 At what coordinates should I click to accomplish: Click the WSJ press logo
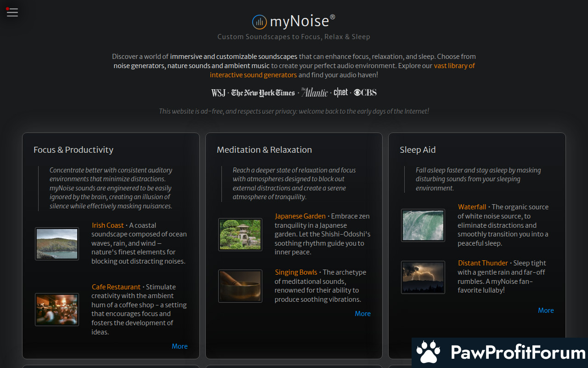tap(218, 93)
